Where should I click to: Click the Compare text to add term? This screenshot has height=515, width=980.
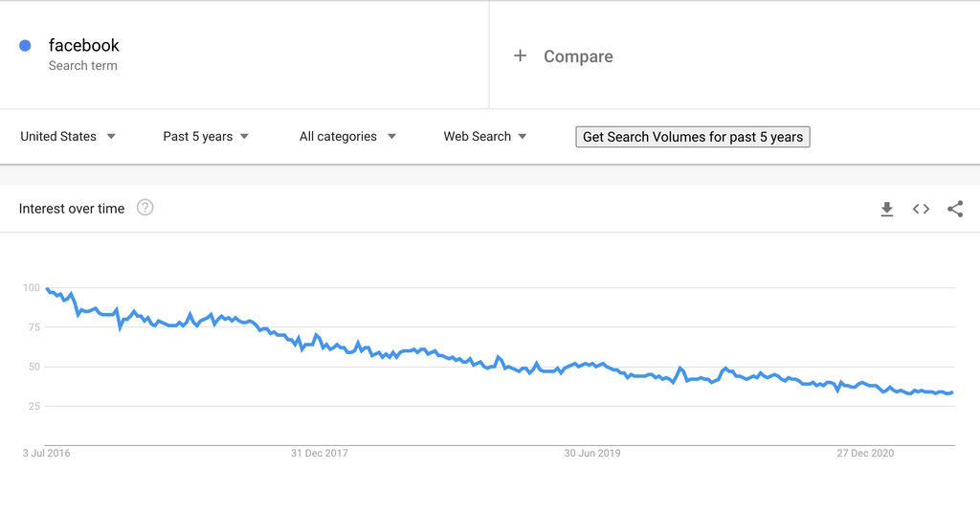coord(578,56)
